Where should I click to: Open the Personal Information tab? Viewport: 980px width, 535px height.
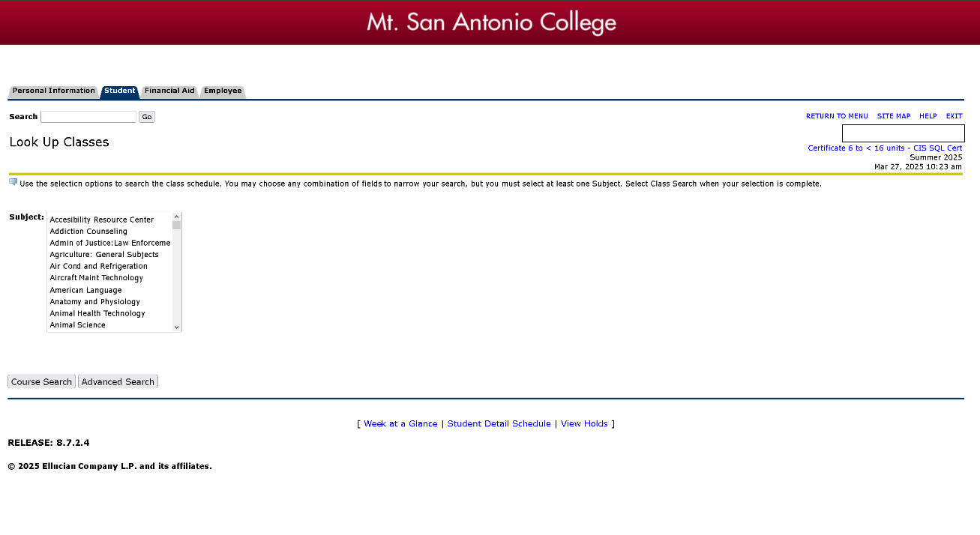[53, 91]
